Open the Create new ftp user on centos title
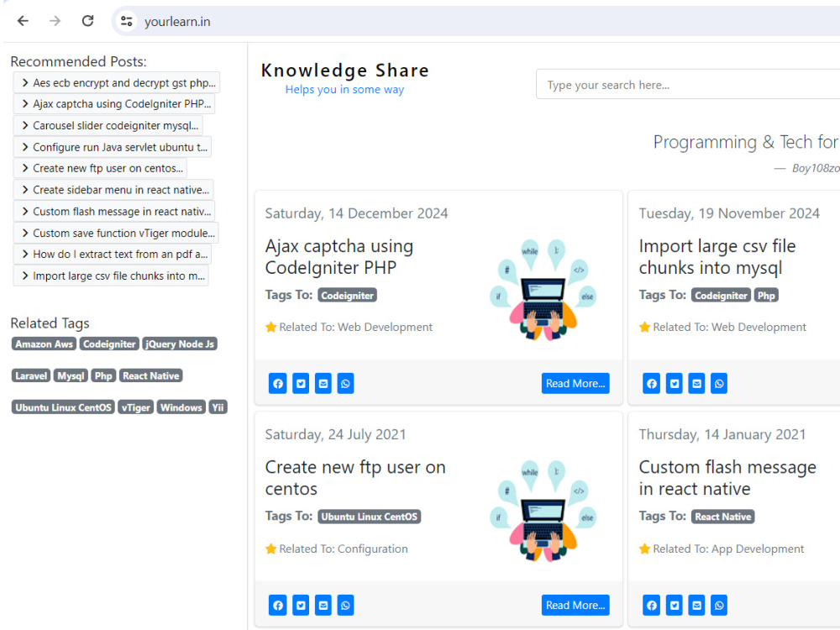The width and height of the screenshot is (840, 630). tap(355, 478)
